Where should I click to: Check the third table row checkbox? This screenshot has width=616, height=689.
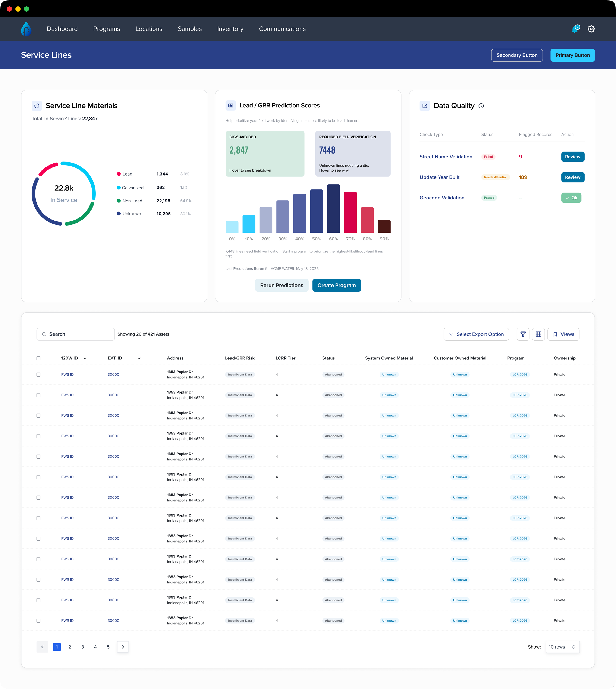pos(38,416)
